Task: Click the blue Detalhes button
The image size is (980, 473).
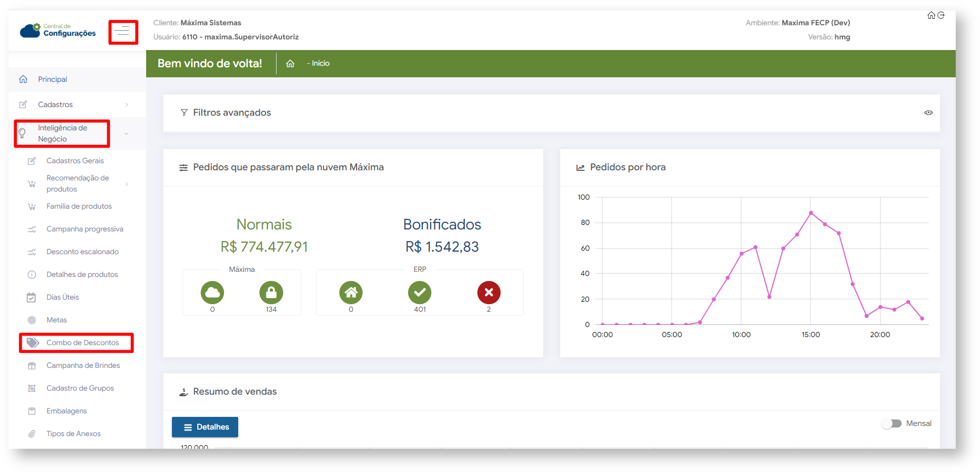Action: (x=205, y=427)
